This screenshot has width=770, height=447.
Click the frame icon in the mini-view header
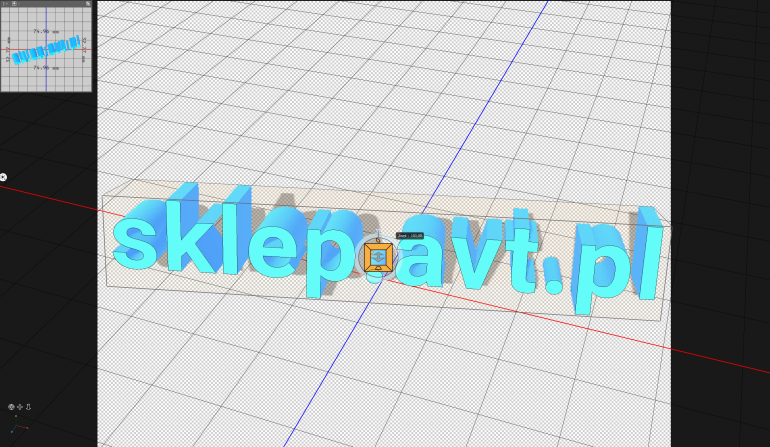click(14, 3)
